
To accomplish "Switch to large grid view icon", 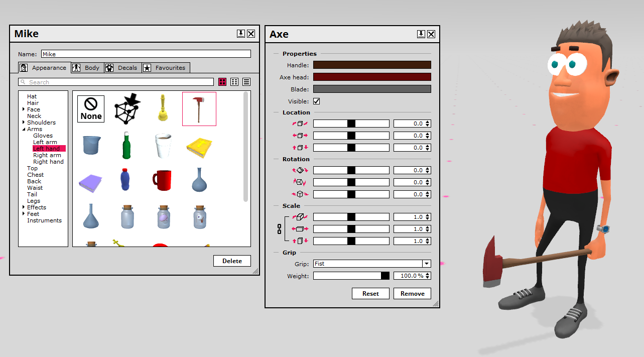I will 222,82.
